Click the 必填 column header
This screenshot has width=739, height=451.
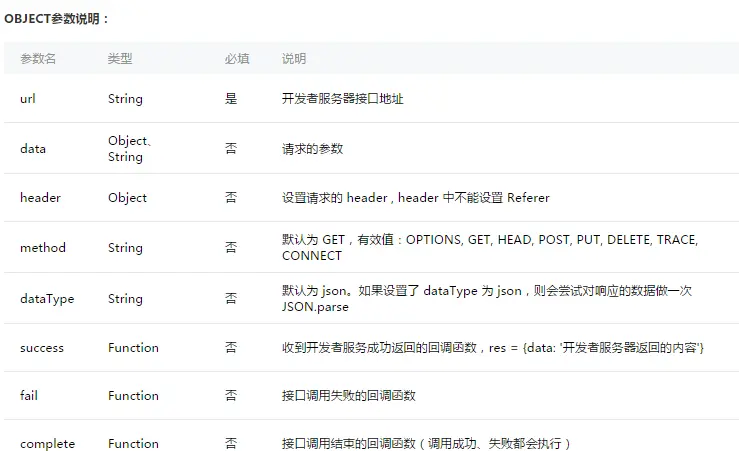click(237, 58)
